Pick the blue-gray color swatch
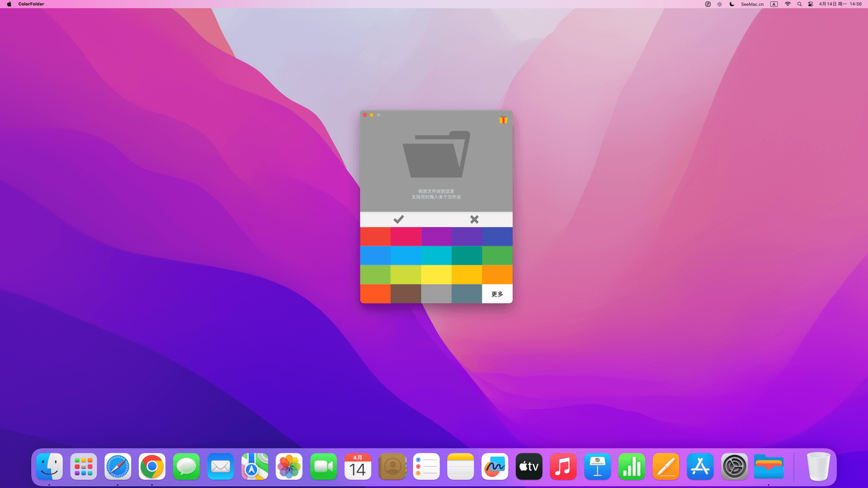 pyautogui.click(x=467, y=294)
